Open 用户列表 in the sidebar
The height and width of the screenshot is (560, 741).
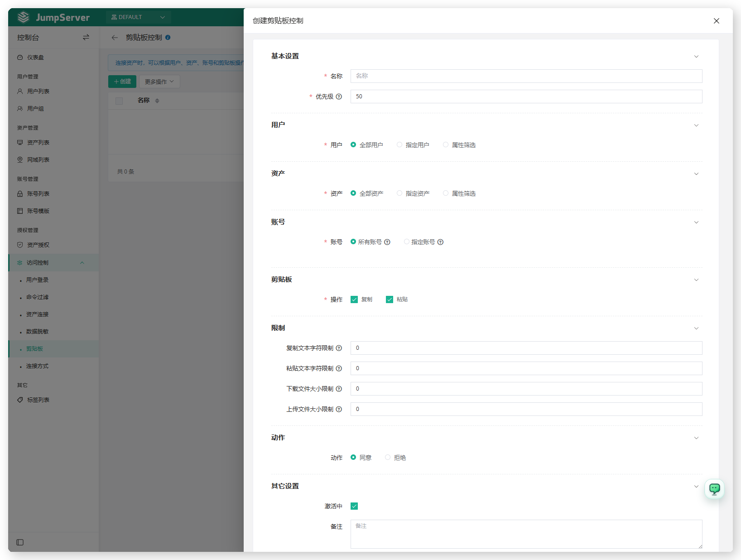[53, 92]
